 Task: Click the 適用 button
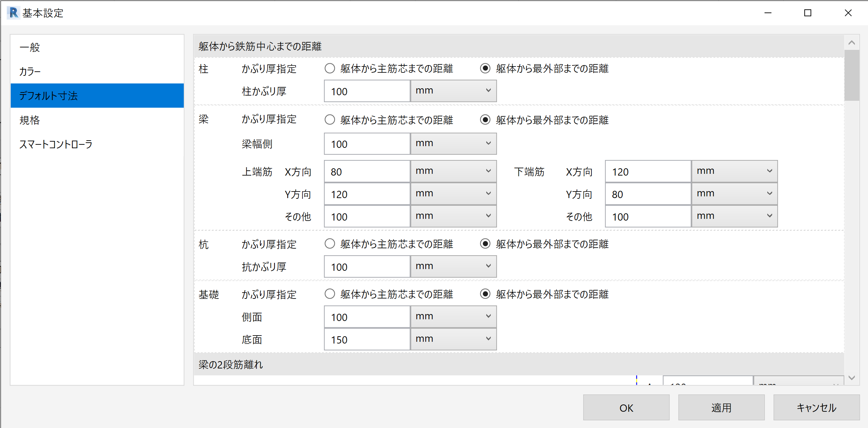[x=721, y=408]
